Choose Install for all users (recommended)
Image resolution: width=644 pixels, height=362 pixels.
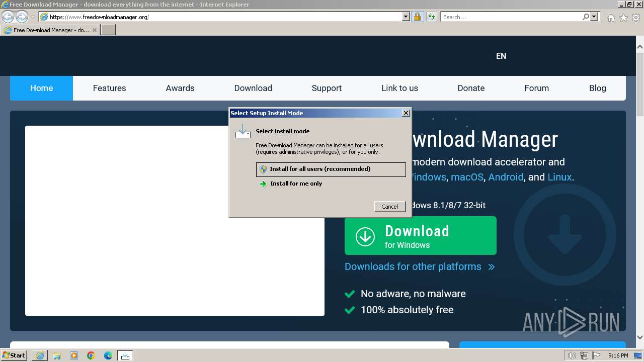(x=331, y=169)
